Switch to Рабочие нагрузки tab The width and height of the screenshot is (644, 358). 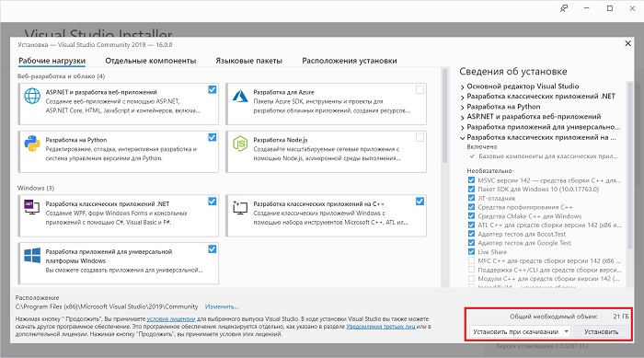(52, 61)
